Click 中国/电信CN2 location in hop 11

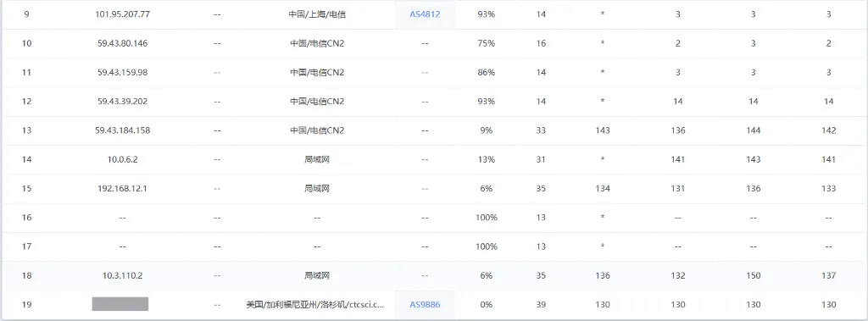317,73
